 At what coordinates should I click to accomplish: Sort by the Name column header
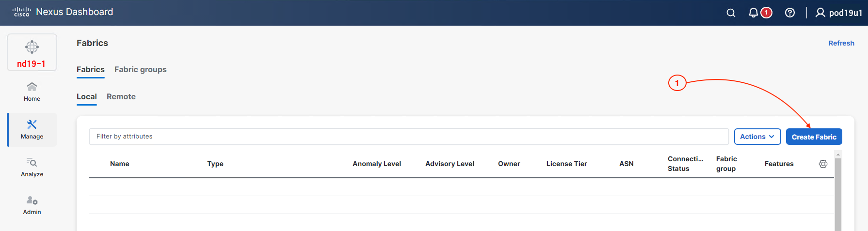pyautogui.click(x=119, y=164)
